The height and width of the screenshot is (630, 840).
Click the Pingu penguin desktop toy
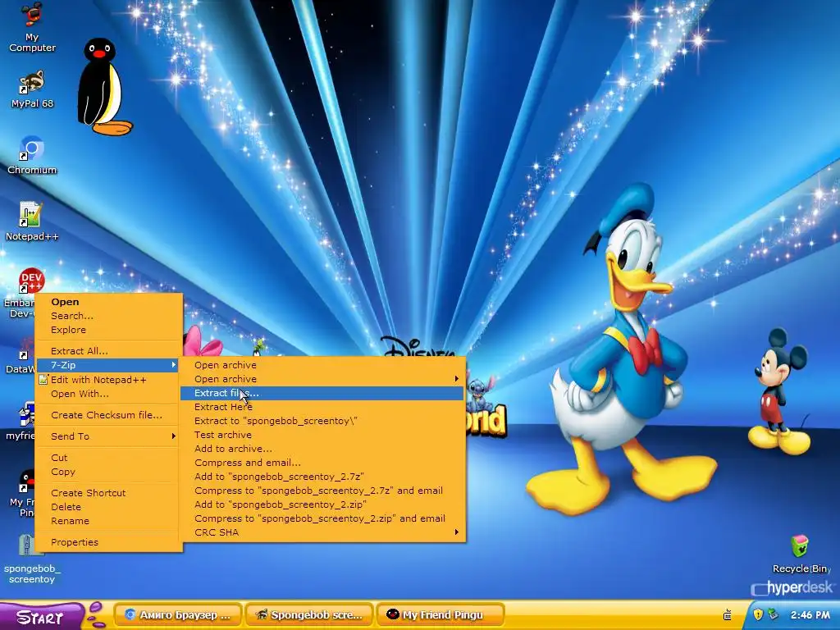103,87
